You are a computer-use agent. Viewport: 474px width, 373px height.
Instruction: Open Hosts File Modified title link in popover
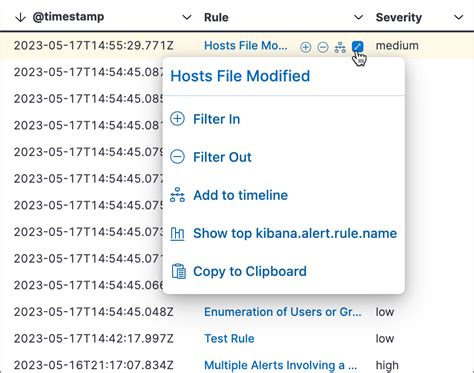tap(240, 76)
